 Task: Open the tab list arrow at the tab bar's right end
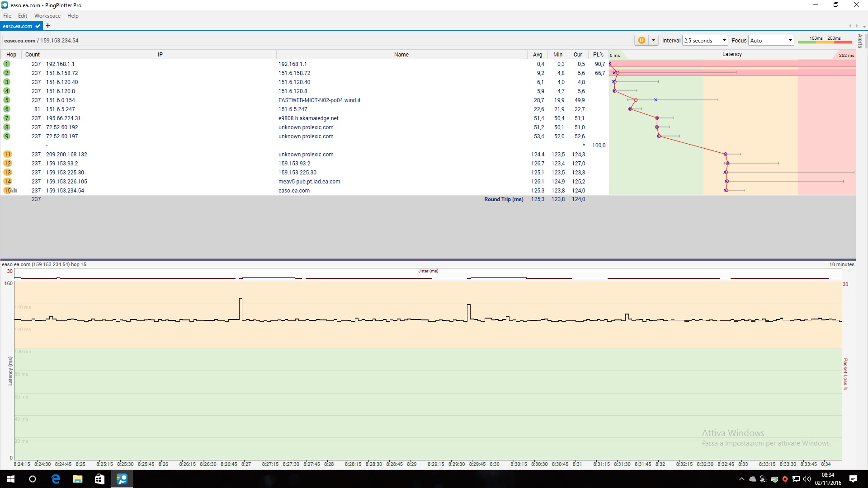click(864, 26)
